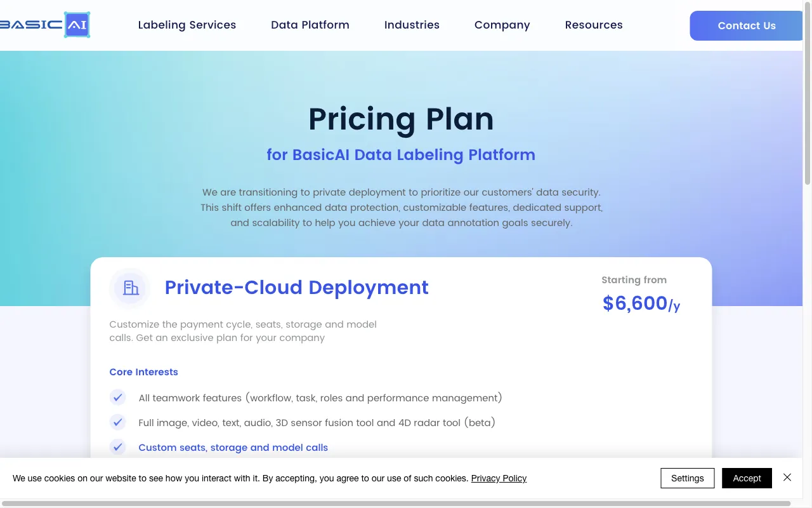The width and height of the screenshot is (812, 508).
Task: Open cookie Settings
Action: tap(687, 478)
